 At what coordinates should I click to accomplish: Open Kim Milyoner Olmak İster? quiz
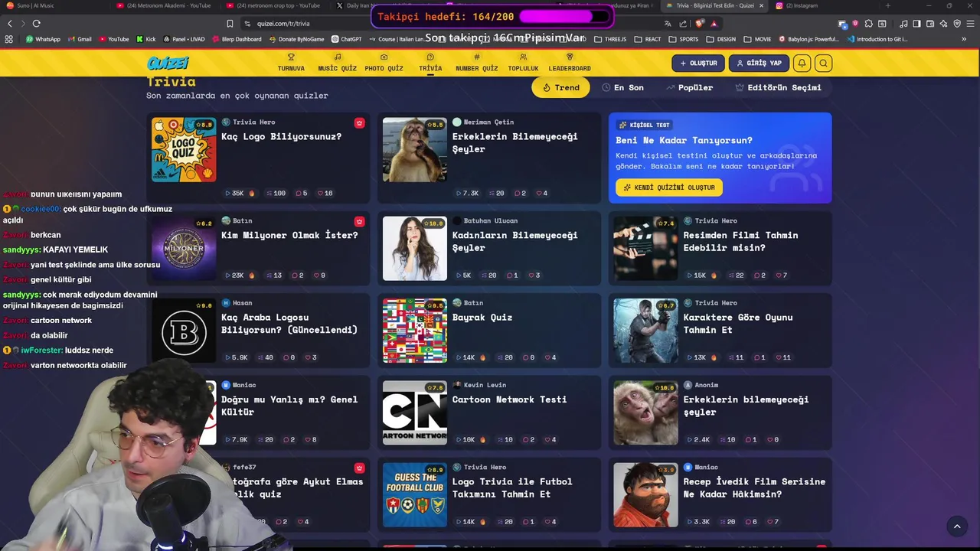[x=289, y=235]
